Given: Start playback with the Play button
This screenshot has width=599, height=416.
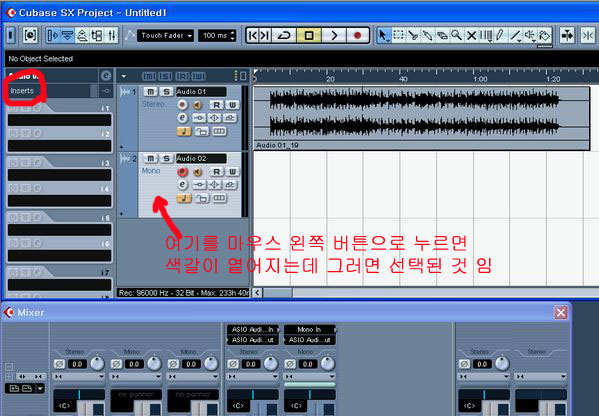Looking at the screenshot, I should click(334, 36).
